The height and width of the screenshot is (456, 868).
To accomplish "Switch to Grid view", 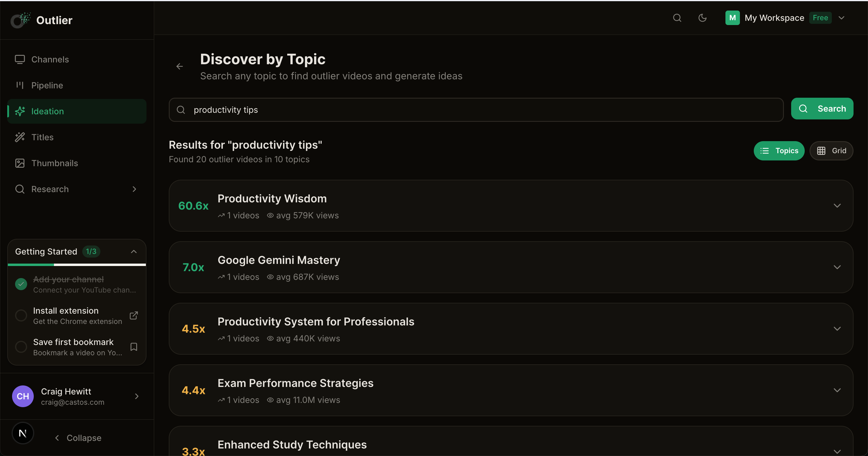I will point(831,151).
